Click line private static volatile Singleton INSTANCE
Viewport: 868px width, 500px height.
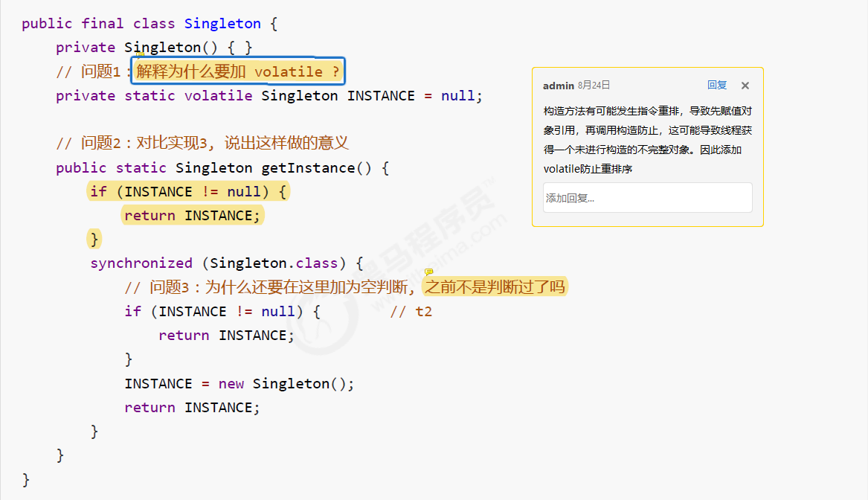pos(269,96)
